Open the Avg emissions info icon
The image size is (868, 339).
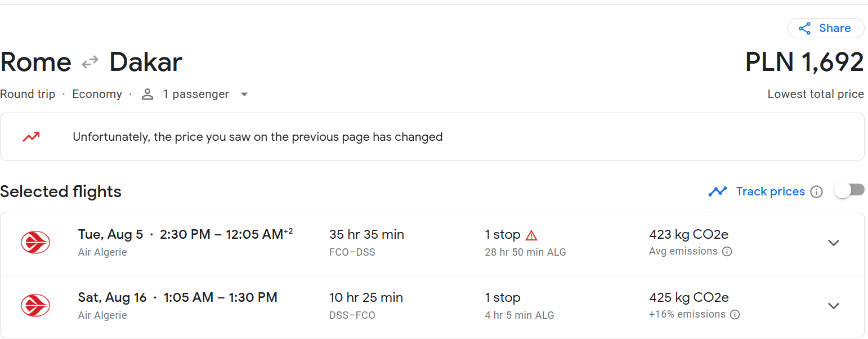727,251
